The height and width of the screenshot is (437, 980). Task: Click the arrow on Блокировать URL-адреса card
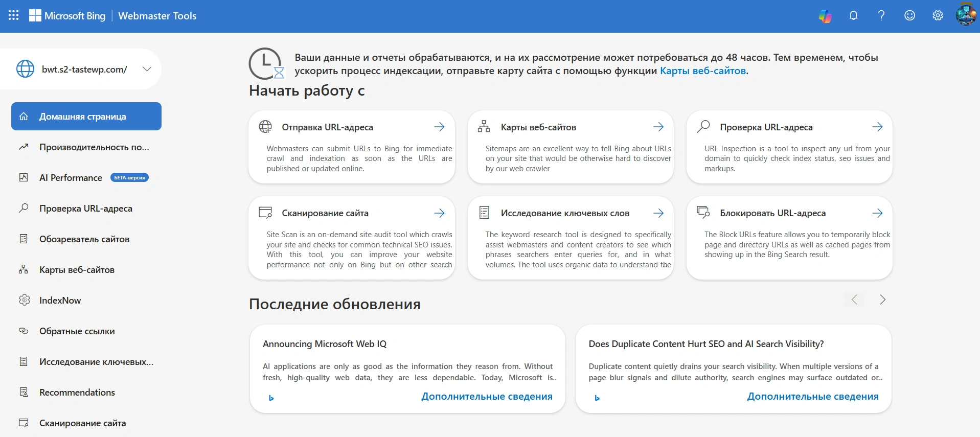(877, 213)
